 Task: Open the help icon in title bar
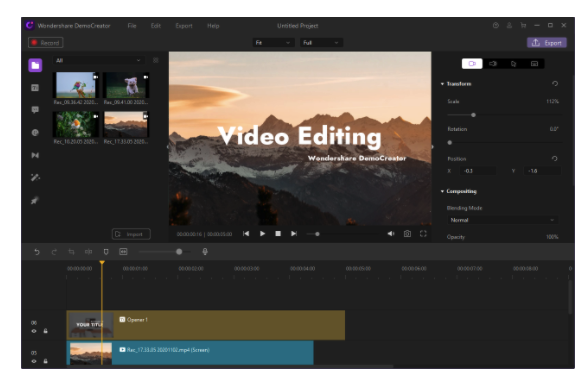click(x=496, y=25)
